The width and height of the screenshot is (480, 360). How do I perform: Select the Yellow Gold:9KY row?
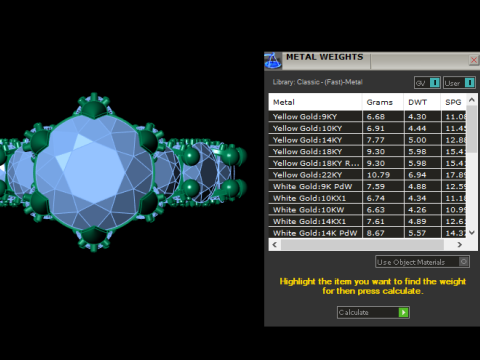point(367,116)
